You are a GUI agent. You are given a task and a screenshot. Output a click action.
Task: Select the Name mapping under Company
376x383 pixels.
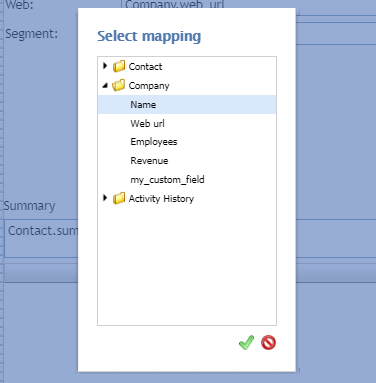tap(187, 105)
